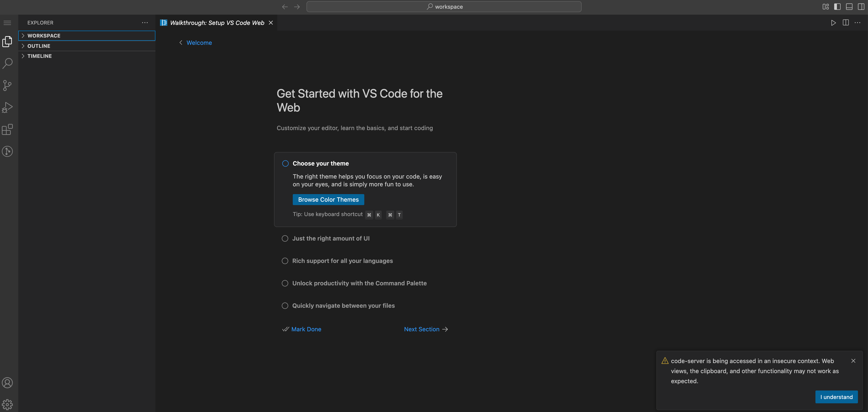Expand Unlock productivity with the Command Palette
The width and height of the screenshot is (868, 412).
359,283
